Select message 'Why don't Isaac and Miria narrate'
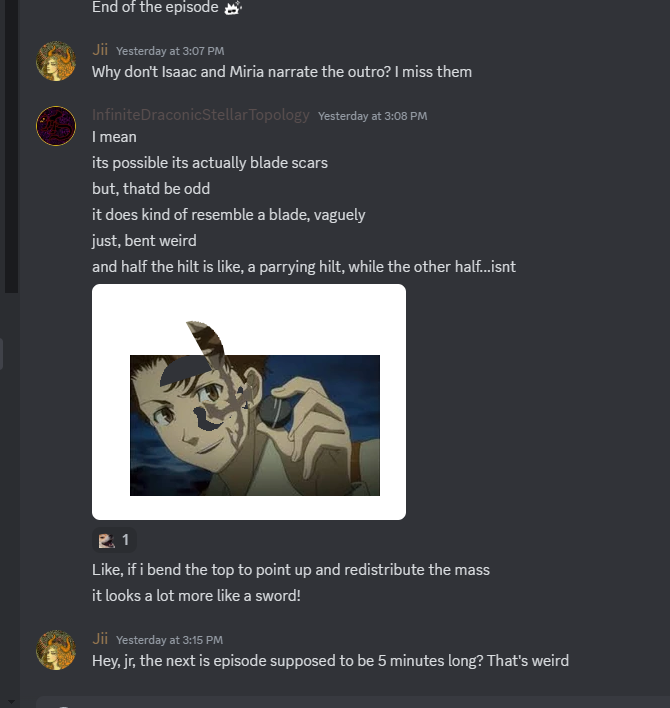The image size is (670, 708). [282, 72]
